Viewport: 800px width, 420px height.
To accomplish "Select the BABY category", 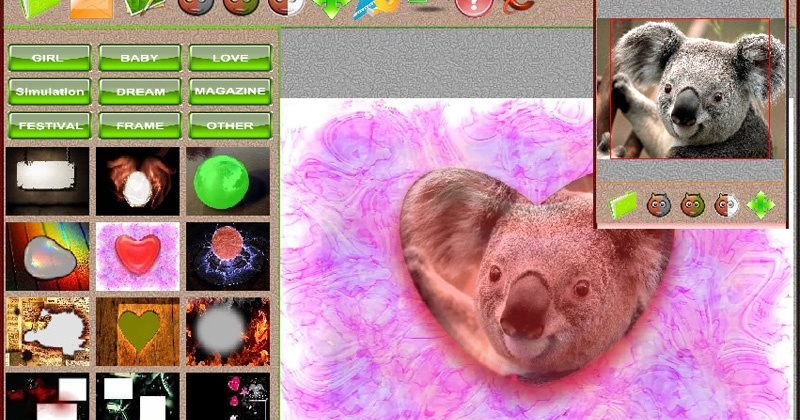I will (140, 58).
